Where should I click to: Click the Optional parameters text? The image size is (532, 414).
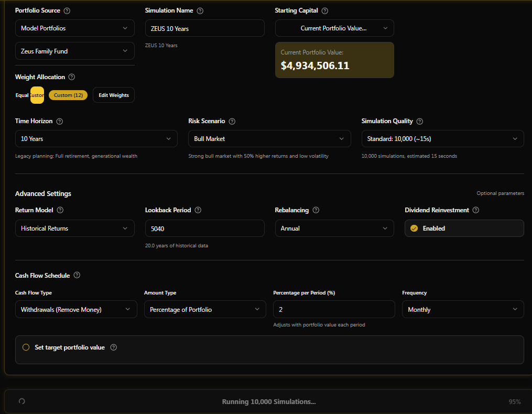click(500, 193)
